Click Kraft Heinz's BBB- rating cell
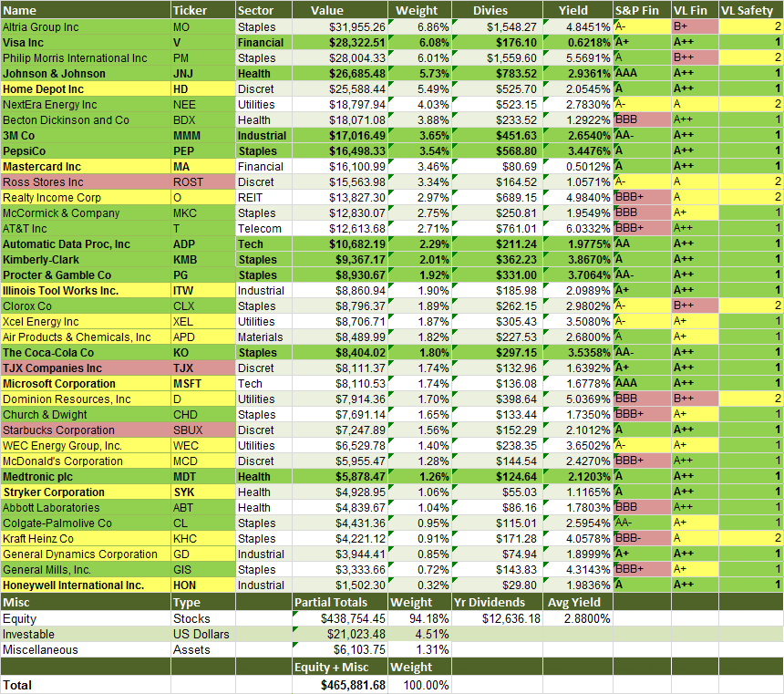Screen dimensions: 784x694 point(642,539)
